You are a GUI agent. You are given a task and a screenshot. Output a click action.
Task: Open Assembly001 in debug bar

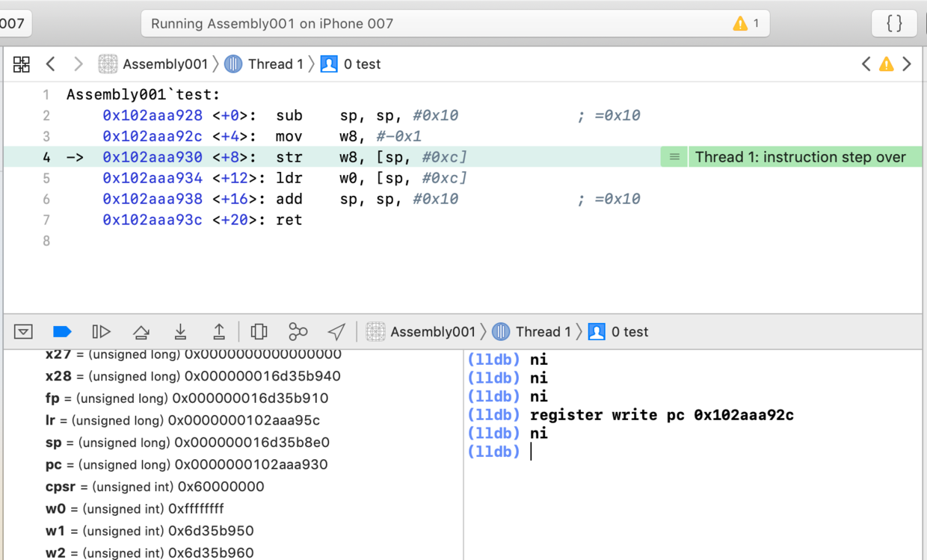[x=421, y=332]
